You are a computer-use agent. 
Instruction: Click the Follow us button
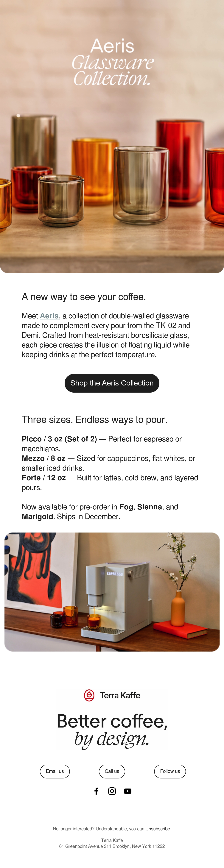pyautogui.click(x=170, y=771)
